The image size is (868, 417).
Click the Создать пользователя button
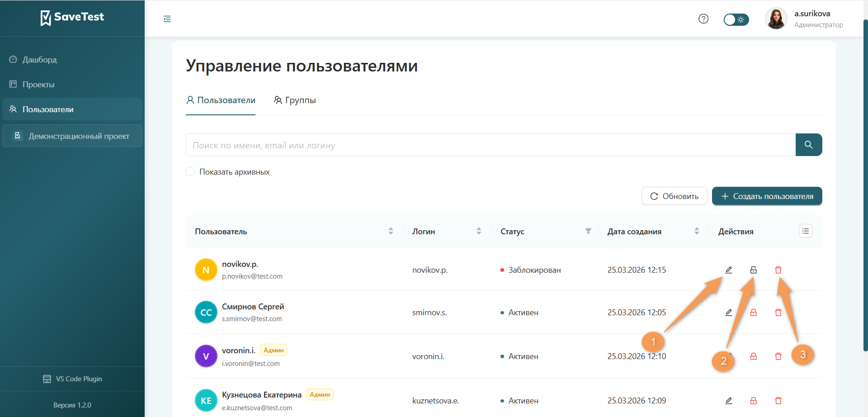[767, 196]
